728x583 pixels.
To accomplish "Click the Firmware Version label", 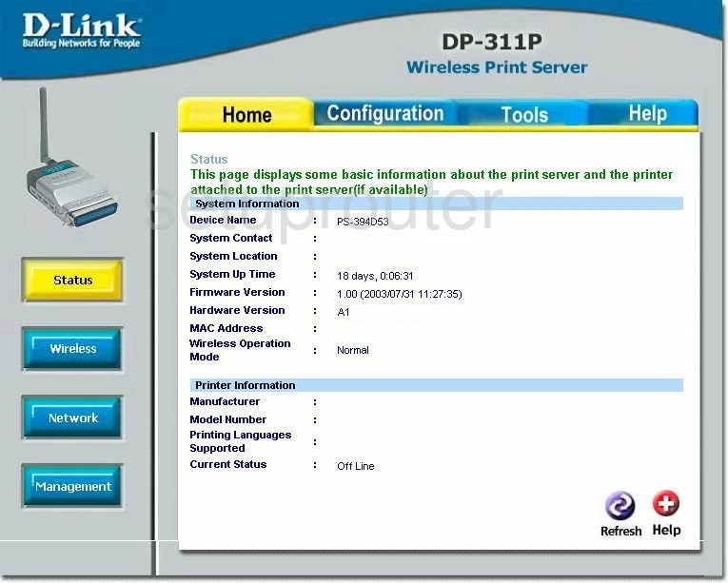I will (x=237, y=292).
